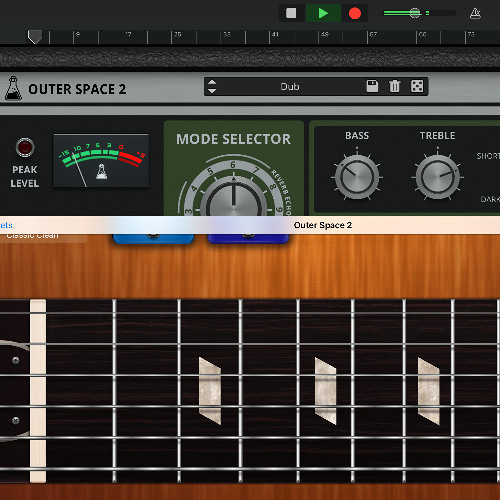Screen dimensions: 500x500
Task: Click the Peak Level indicator light
Action: tap(25, 147)
